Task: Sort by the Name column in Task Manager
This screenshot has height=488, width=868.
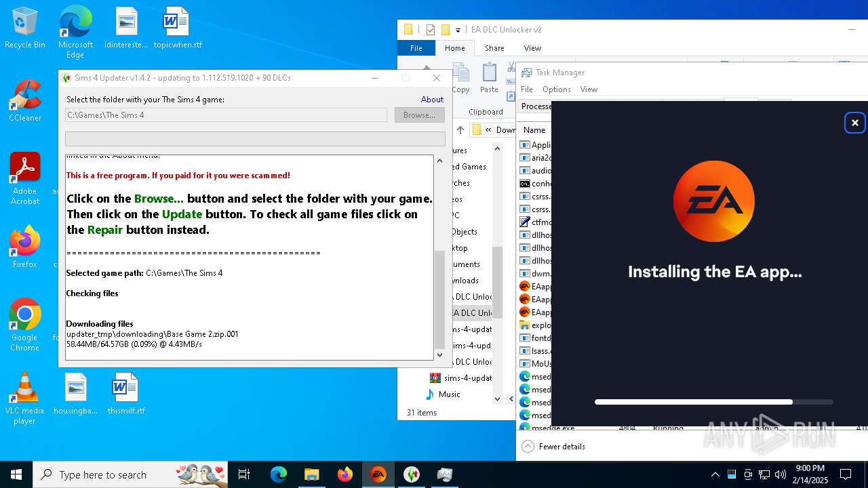Action: 534,130
